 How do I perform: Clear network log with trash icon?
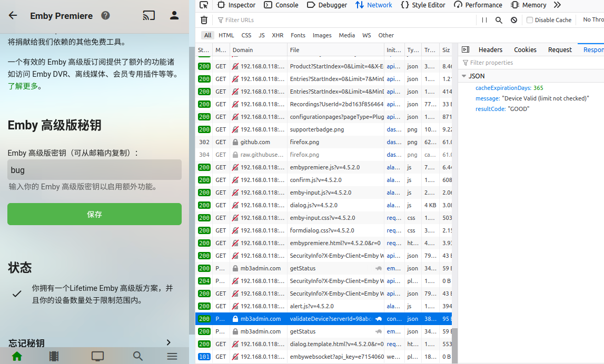pyautogui.click(x=204, y=20)
